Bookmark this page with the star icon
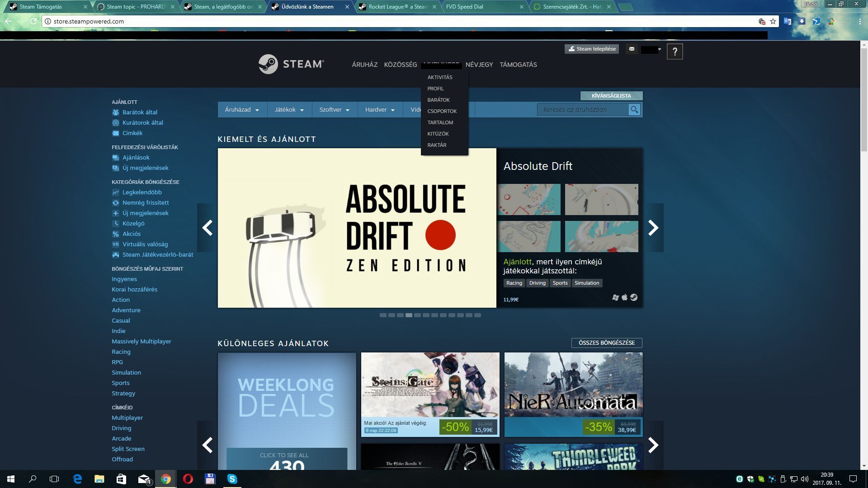This screenshot has width=868, height=488. pyautogui.click(x=773, y=21)
